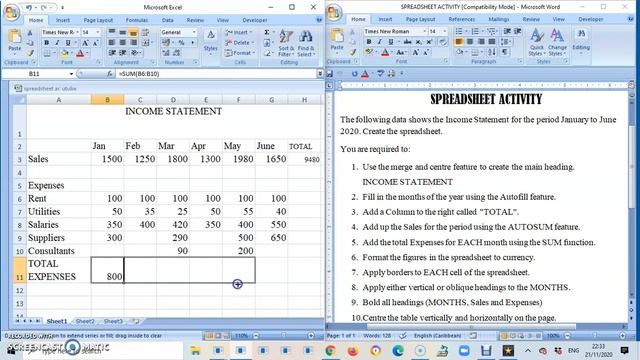Screen dimensions: 640x360
Task: Click the Percent Style button in Excel
Action: tap(181, 42)
